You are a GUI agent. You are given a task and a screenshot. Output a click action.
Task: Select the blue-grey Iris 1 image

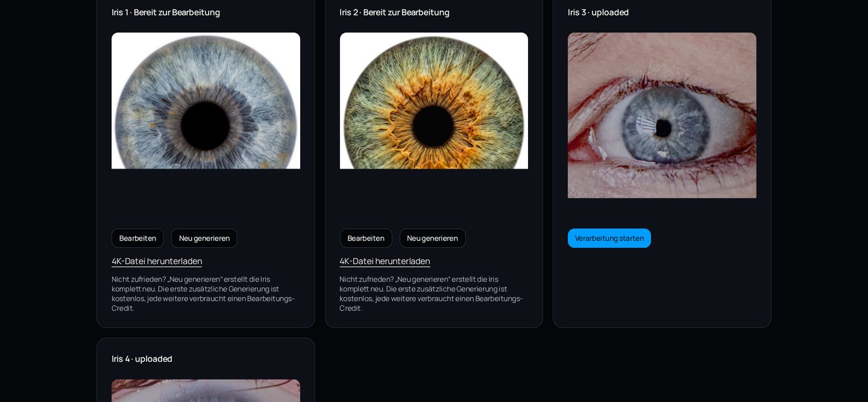point(206,101)
